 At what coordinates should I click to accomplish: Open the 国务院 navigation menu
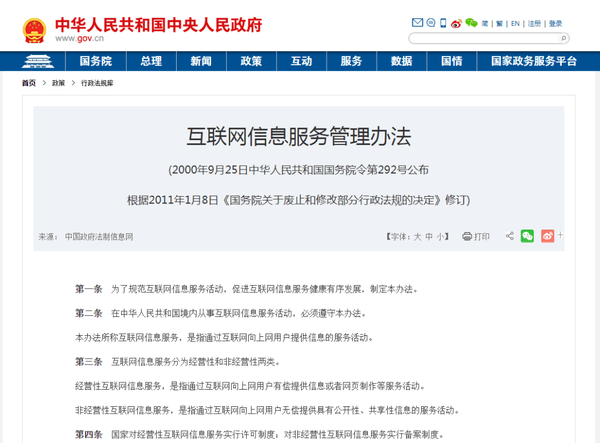tap(96, 61)
